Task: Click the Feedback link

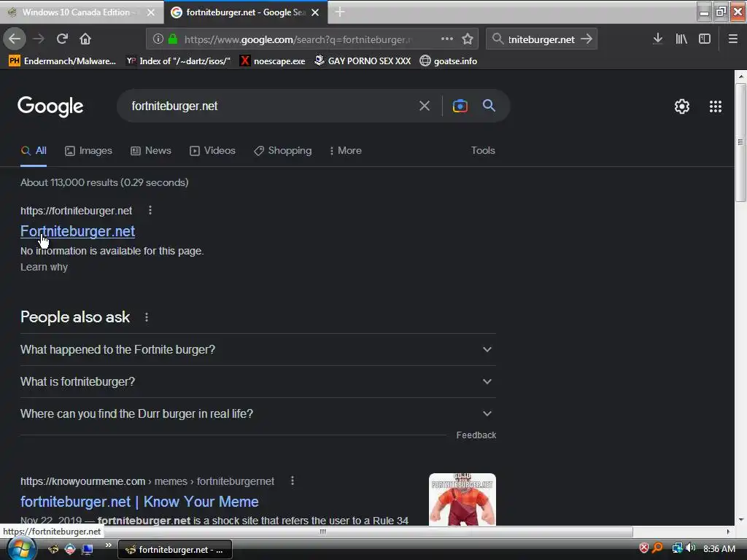Action: [x=476, y=435]
